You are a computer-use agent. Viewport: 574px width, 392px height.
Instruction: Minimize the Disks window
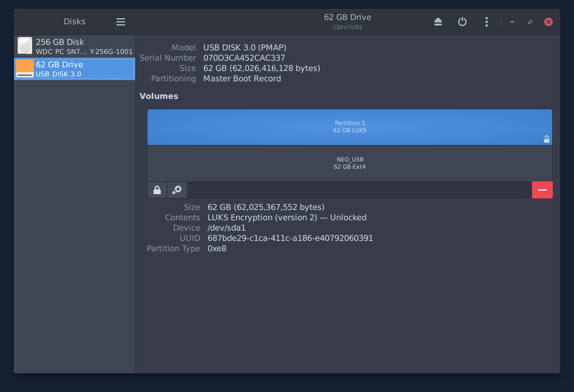[x=512, y=22]
